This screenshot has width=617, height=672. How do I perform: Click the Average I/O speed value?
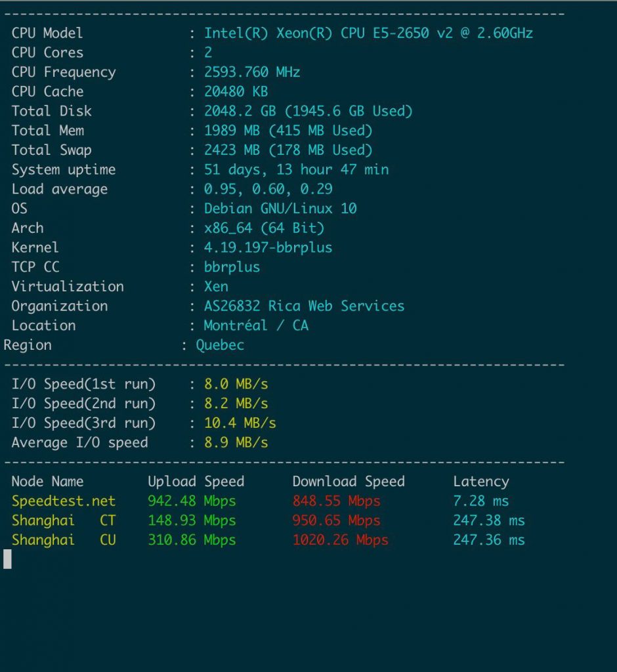coord(236,443)
